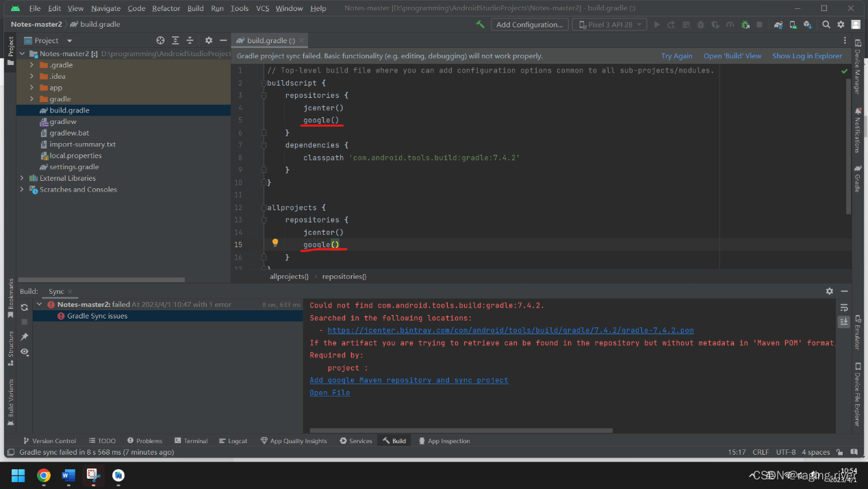
Task: Click the Apply Code Changes icon
Action: 685,25
